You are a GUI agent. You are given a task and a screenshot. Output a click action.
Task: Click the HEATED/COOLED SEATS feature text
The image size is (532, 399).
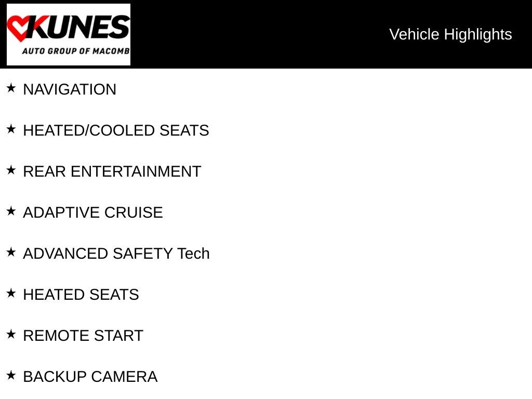pyautogui.click(x=116, y=130)
